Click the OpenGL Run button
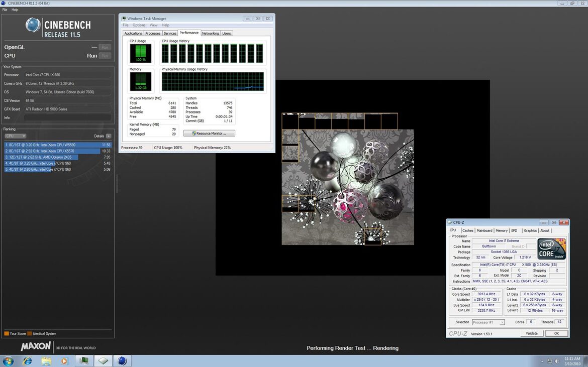This screenshot has width=588, height=367. (105, 47)
